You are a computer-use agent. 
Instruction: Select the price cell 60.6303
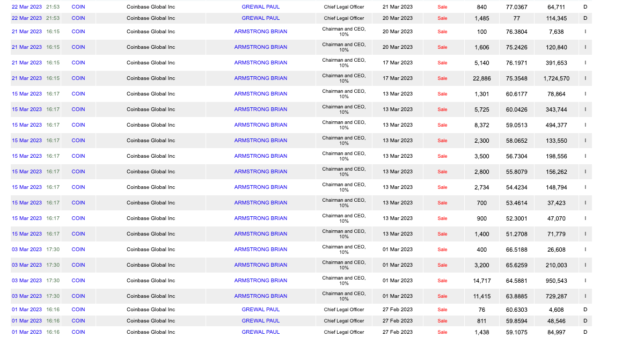click(x=517, y=310)
